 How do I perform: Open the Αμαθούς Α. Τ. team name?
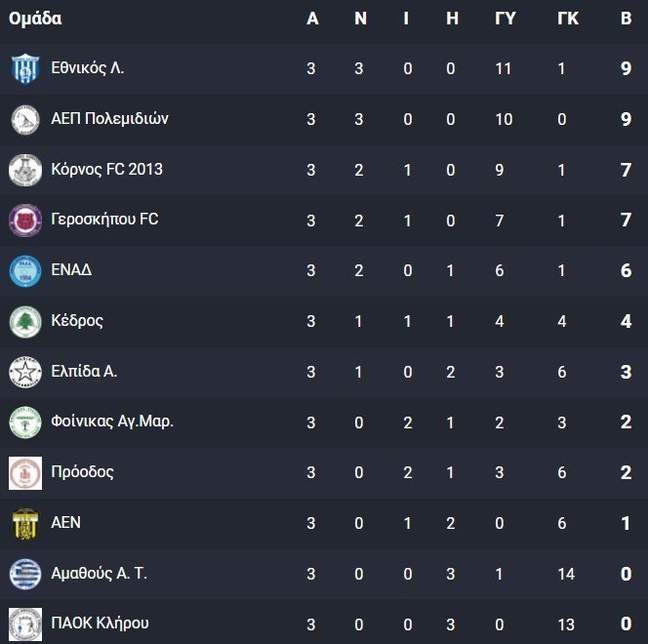tap(100, 573)
